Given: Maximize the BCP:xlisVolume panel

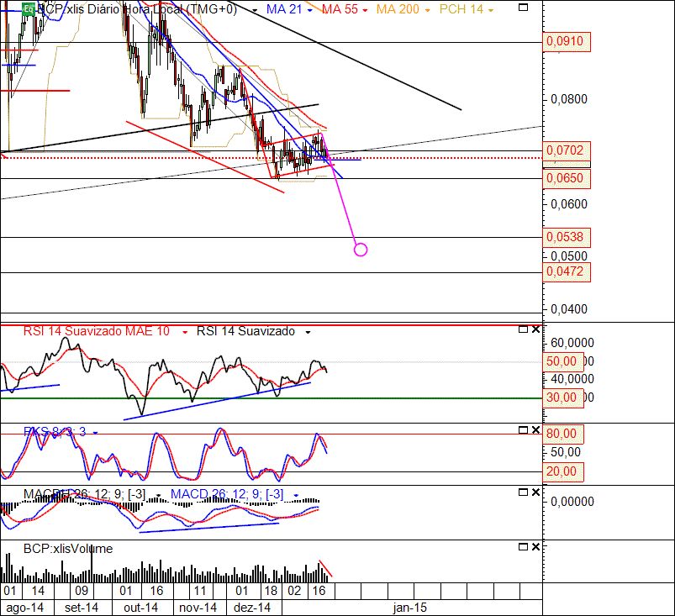Looking at the screenshot, I should [x=523, y=547].
